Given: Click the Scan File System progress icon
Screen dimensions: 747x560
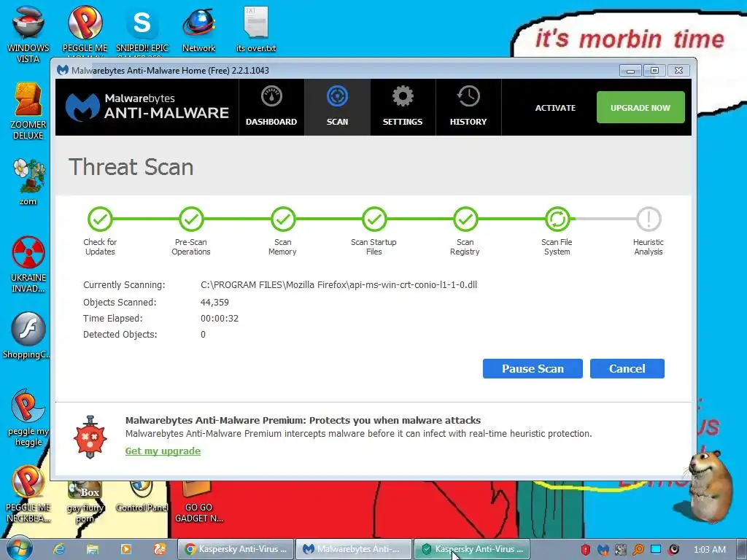Looking at the screenshot, I should click(557, 219).
